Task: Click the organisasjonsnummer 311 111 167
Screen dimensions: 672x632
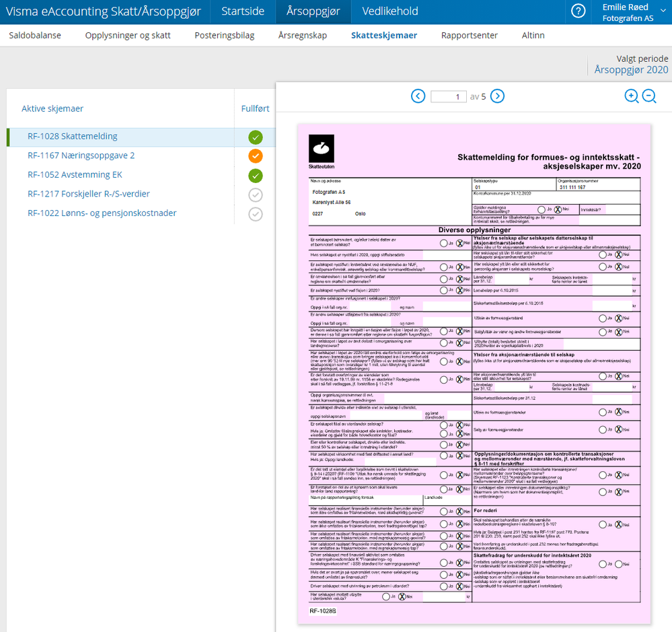Action: click(572, 187)
